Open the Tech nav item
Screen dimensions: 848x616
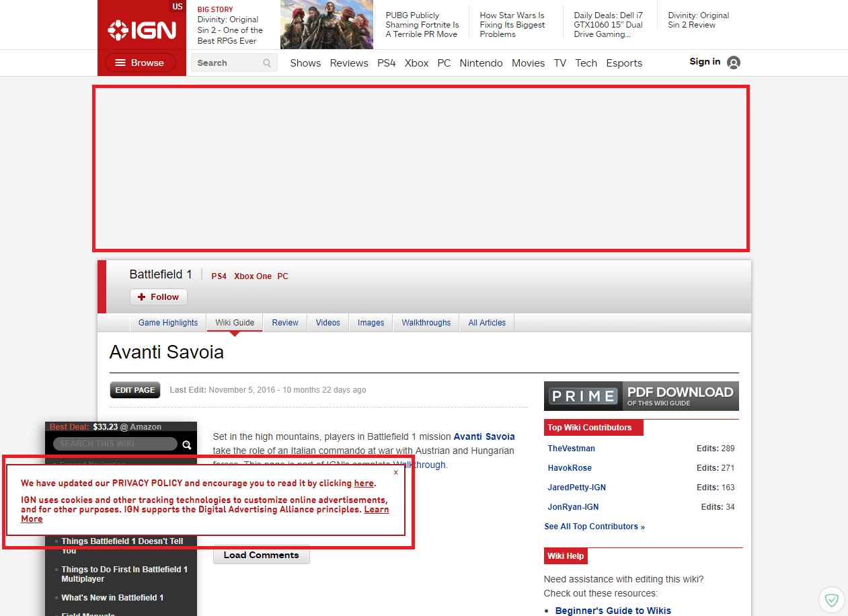[586, 63]
